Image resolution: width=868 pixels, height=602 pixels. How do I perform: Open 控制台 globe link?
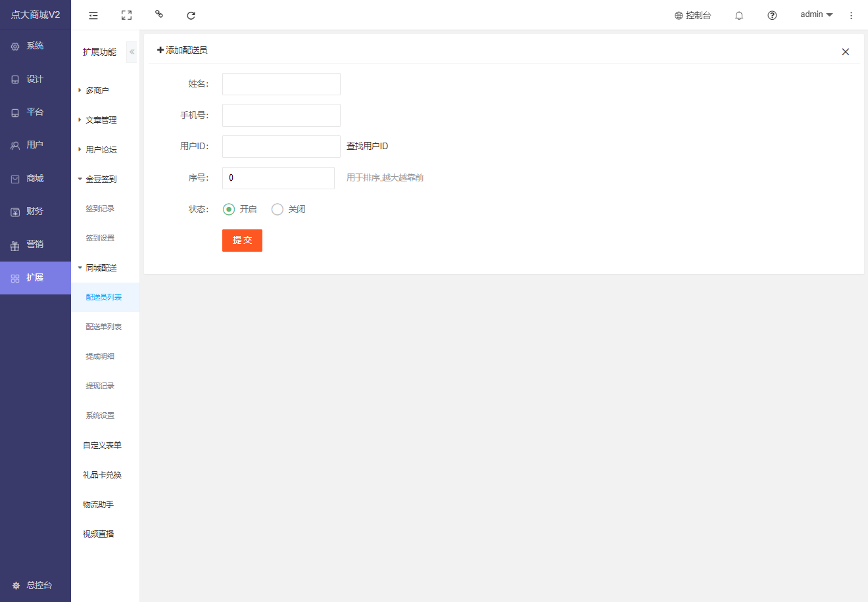point(692,15)
